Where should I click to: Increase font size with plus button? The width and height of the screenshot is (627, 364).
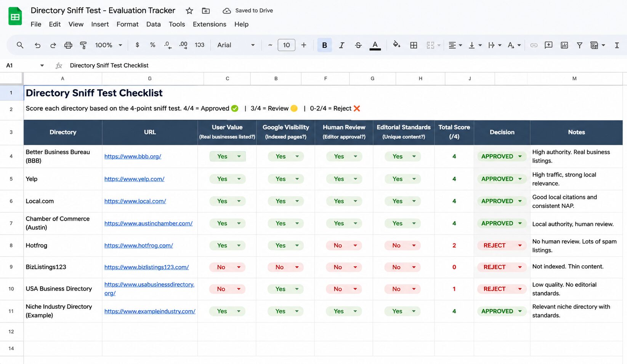coord(304,45)
